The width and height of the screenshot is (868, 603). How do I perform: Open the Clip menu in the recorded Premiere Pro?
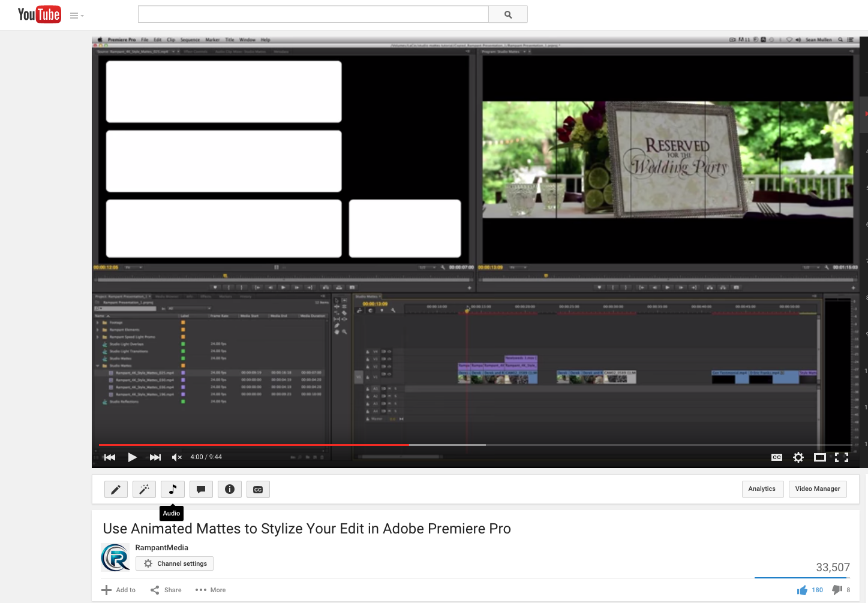click(x=171, y=40)
